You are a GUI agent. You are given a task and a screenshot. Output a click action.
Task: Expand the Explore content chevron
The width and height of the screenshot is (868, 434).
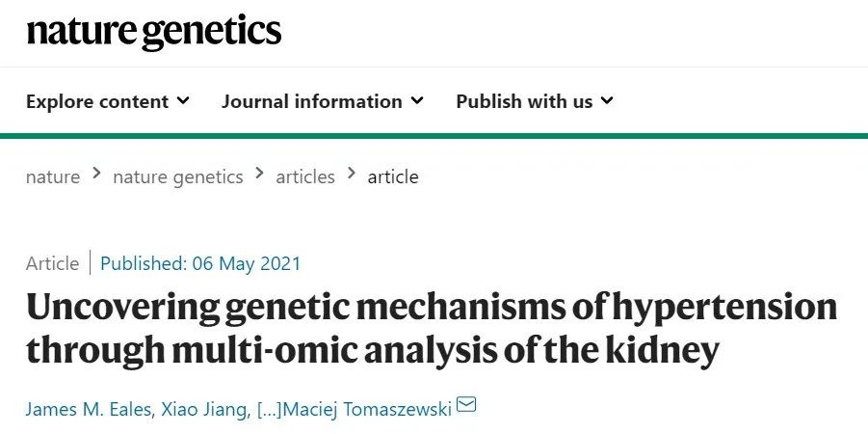click(183, 101)
